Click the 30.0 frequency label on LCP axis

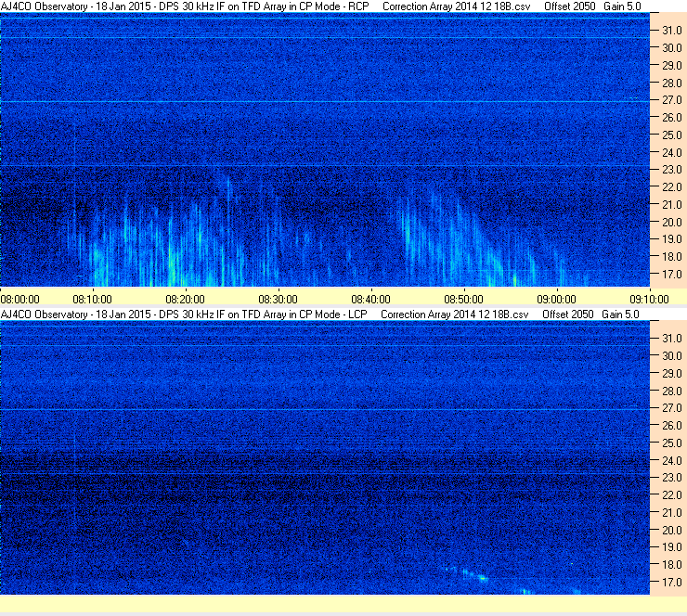tap(671, 356)
